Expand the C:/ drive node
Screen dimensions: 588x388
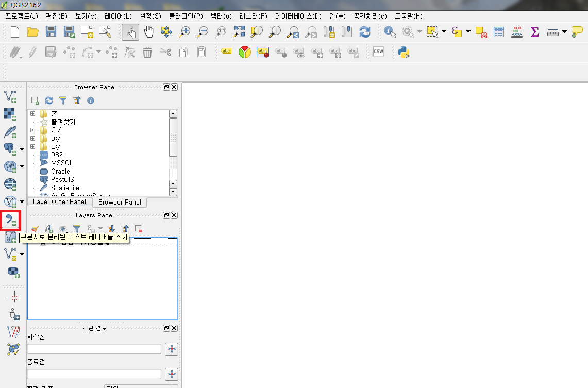32,130
